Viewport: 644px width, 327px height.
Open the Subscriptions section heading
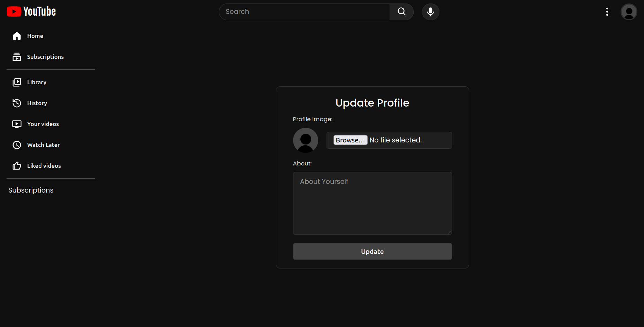pos(31,190)
